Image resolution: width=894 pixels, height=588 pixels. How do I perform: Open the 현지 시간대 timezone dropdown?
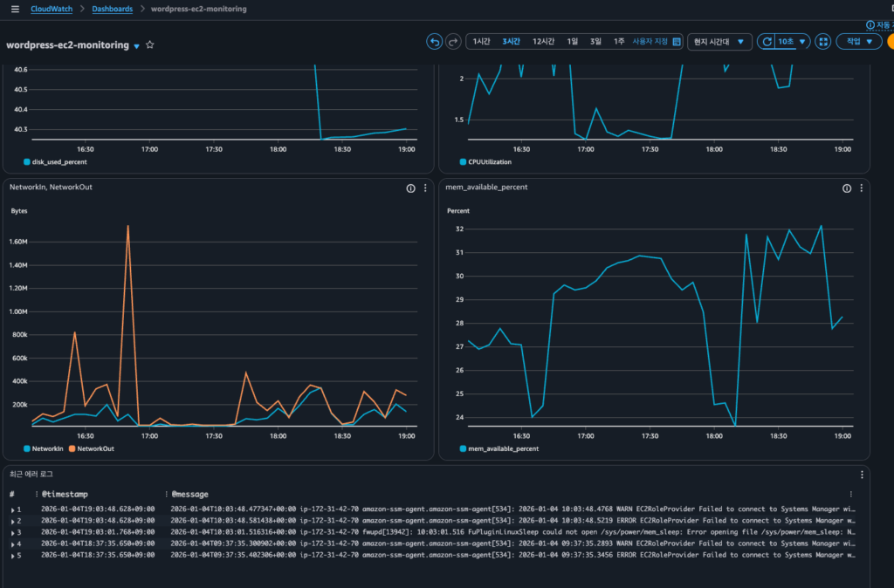pyautogui.click(x=719, y=42)
